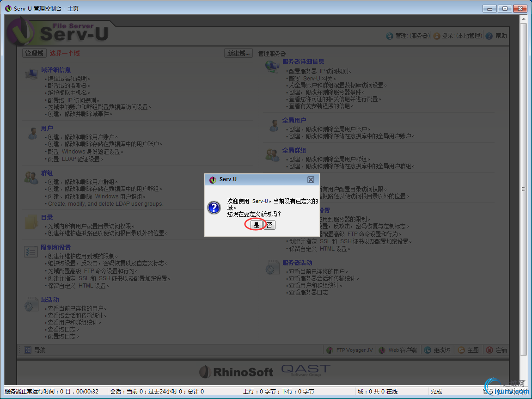The image size is (532, 399).
Task: Click the 用户 person icon
Action: [32, 133]
